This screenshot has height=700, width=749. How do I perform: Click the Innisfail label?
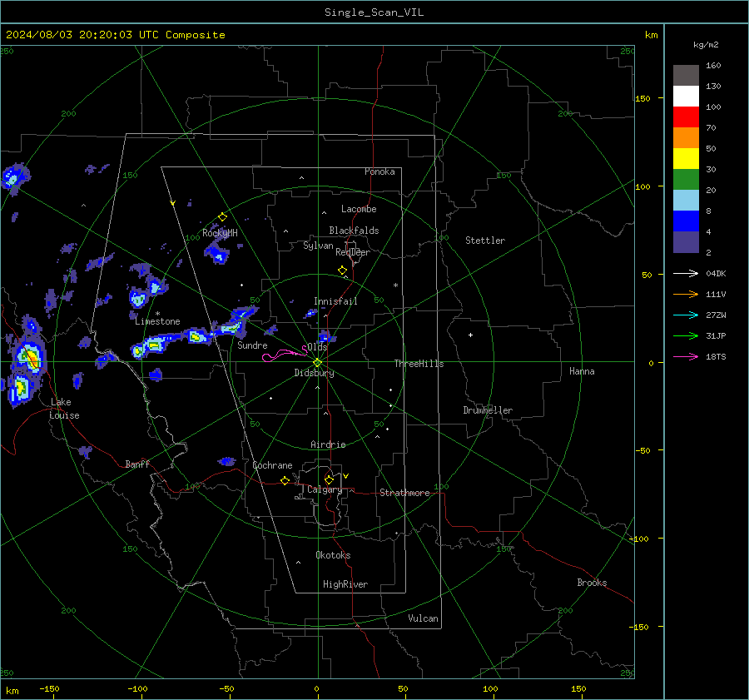coord(335,301)
